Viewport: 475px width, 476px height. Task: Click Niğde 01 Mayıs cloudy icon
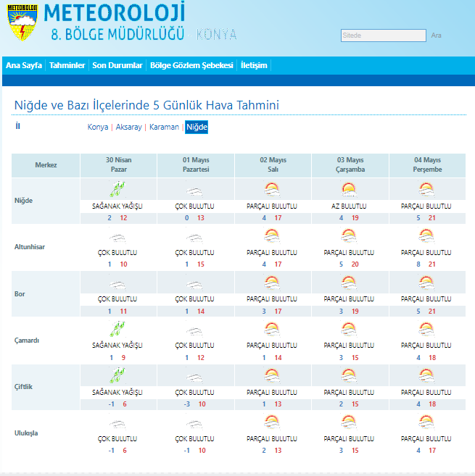(x=194, y=191)
